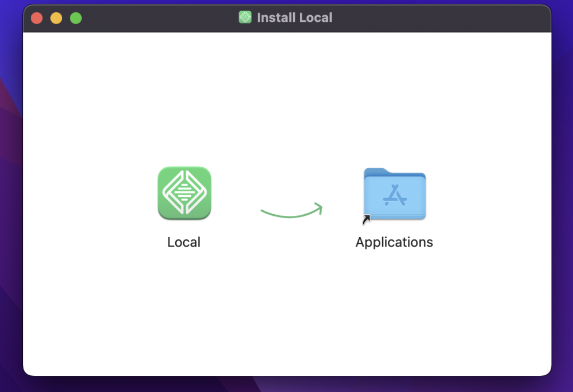This screenshot has height=392, width=573.
Task: Click the Applications label under the folder
Action: tap(394, 243)
